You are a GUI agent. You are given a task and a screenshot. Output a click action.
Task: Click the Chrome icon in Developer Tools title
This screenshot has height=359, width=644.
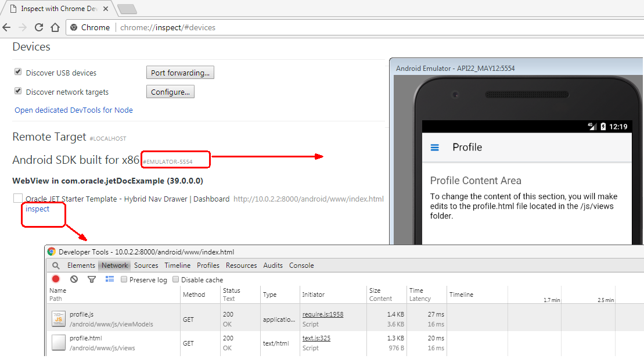(x=51, y=252)
